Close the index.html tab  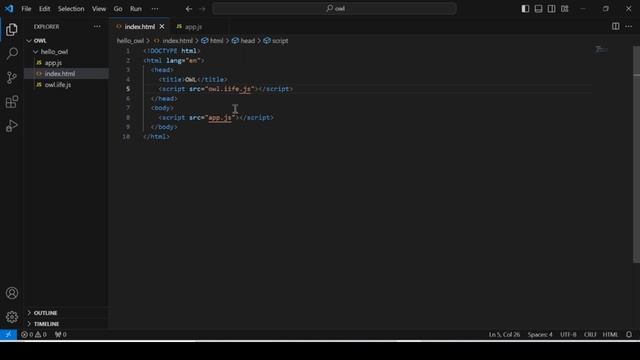click(162, 27)
